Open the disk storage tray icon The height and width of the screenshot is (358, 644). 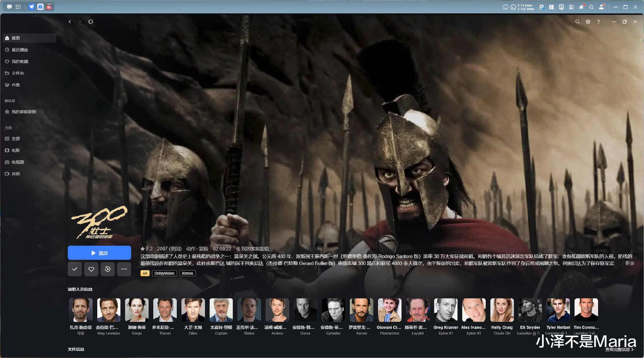[542, 7]
